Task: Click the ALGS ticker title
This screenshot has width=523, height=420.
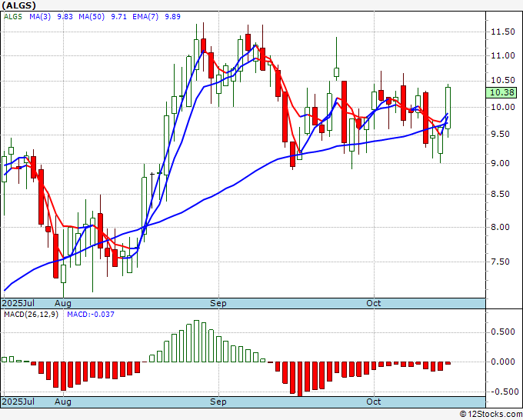Action: tap(18, 5)
